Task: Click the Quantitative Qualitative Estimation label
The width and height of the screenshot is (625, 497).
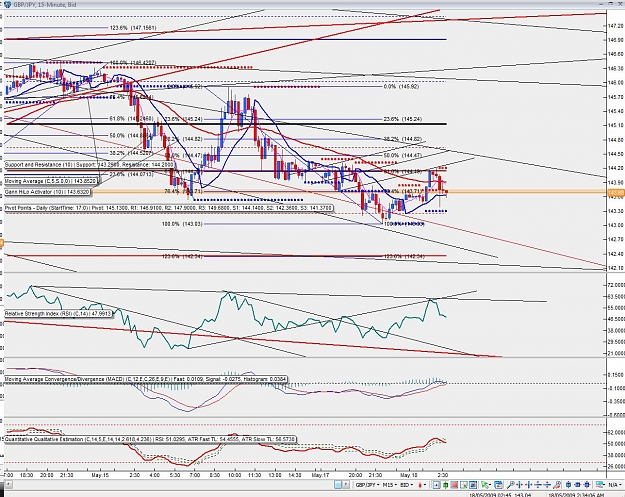Action: point(150,439)
